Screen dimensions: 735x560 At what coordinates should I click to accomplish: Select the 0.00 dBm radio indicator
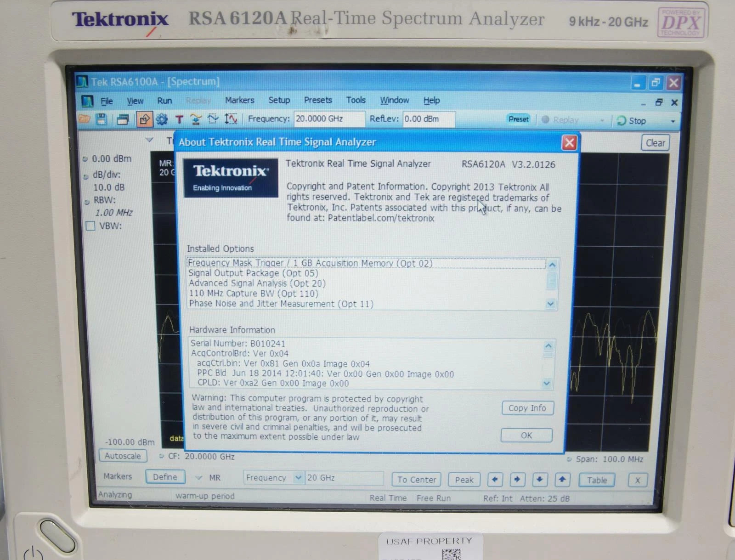click(x=85, y=159)
